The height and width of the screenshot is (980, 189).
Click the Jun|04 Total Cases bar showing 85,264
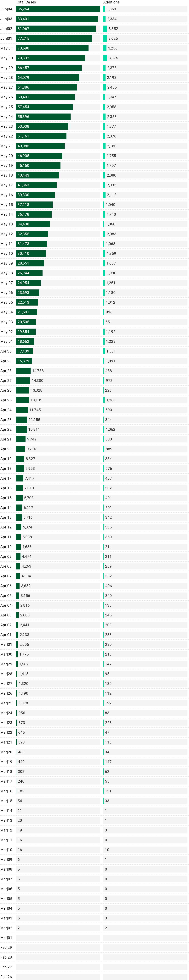point(58,9)
